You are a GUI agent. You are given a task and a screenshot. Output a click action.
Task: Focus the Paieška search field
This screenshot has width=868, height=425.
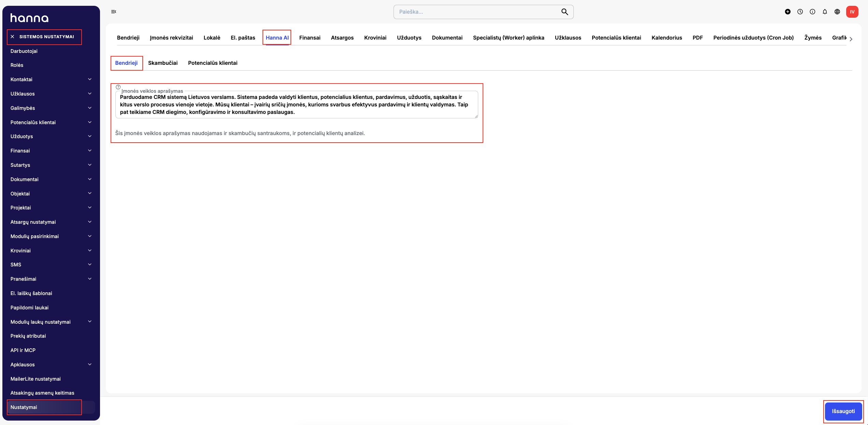pos(483,12)
